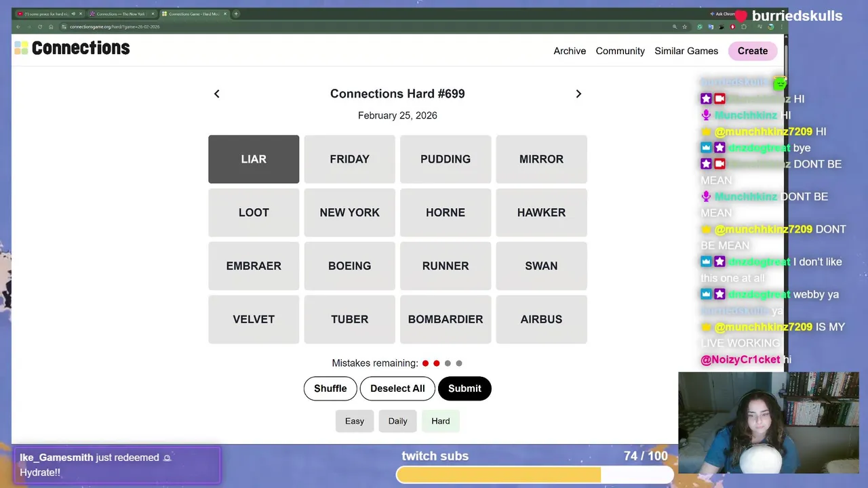
Task: Open the Chrome three-dot menu
Action: click(782, 27)
